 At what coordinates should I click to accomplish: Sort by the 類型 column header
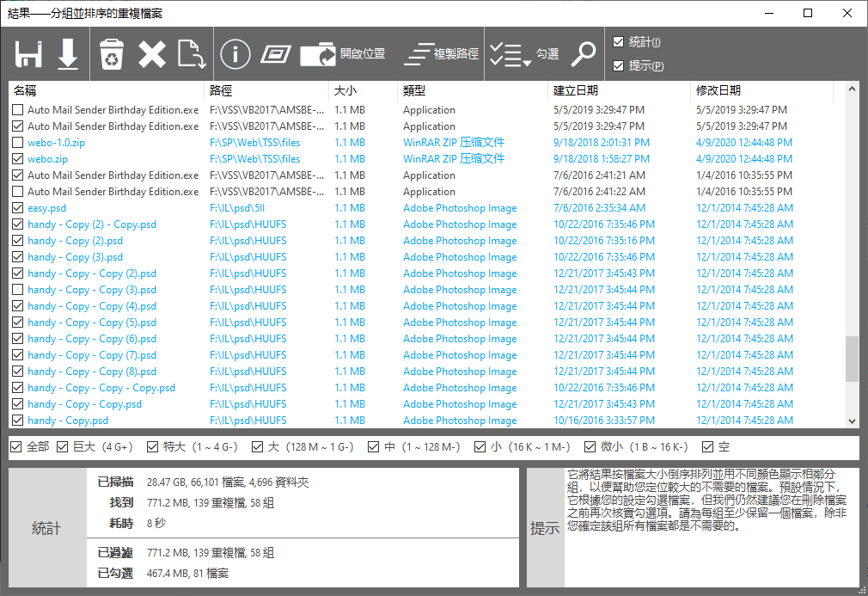(473, 91)
